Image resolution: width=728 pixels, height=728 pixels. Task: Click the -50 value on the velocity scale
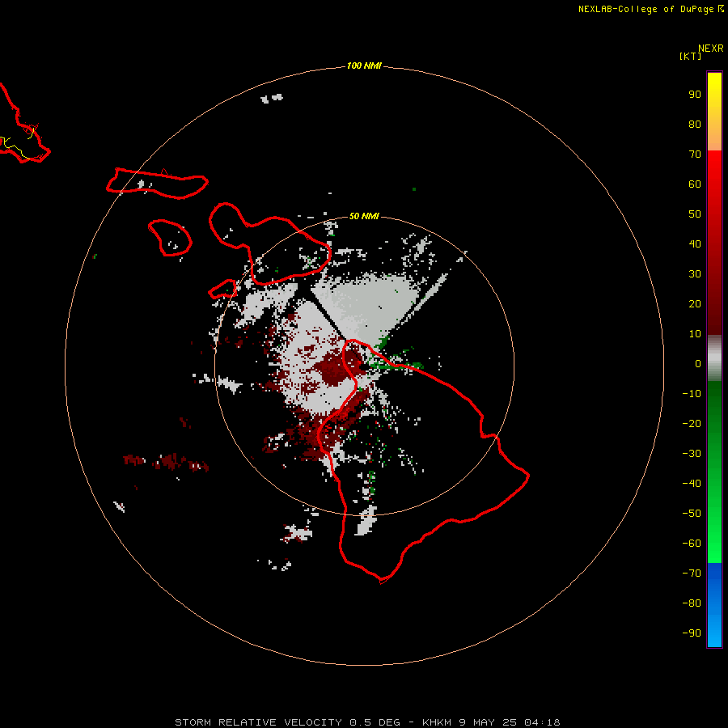[x=692, y=514]
